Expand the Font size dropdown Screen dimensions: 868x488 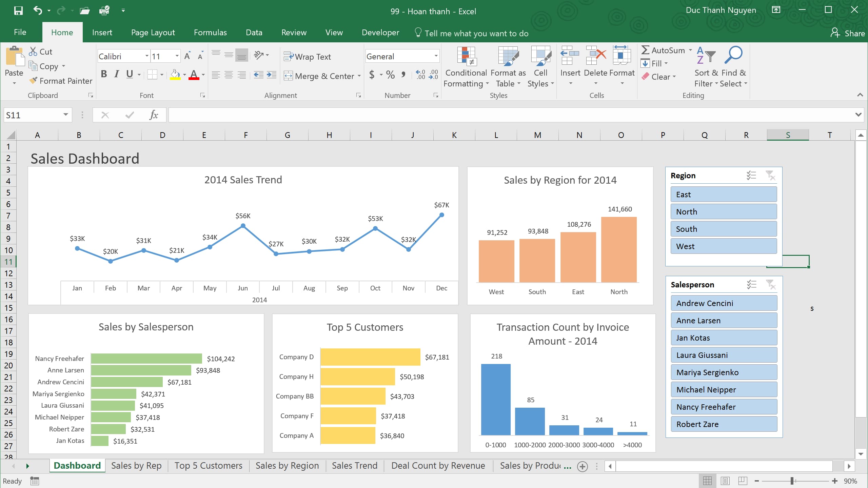[x=176, y=57]
